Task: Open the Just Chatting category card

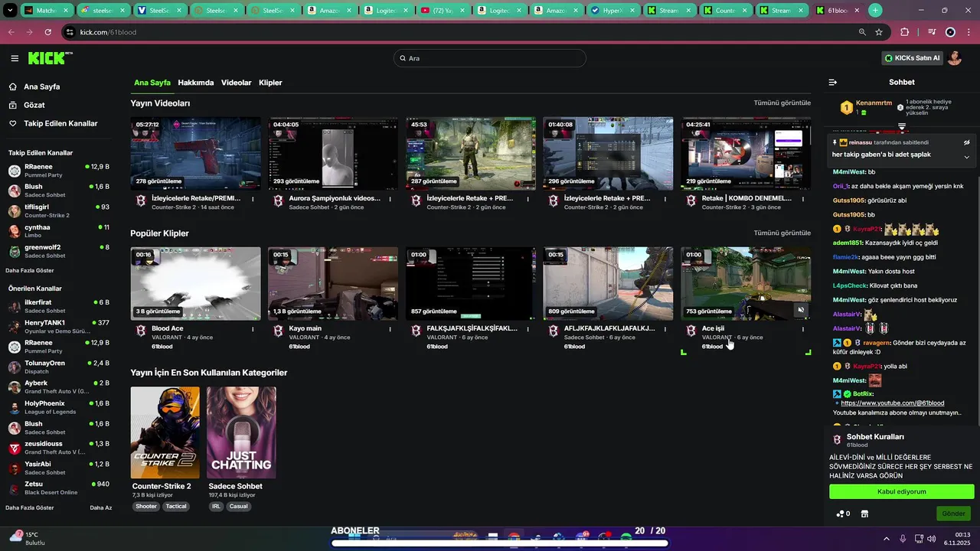Action: [x=241, y=432]
